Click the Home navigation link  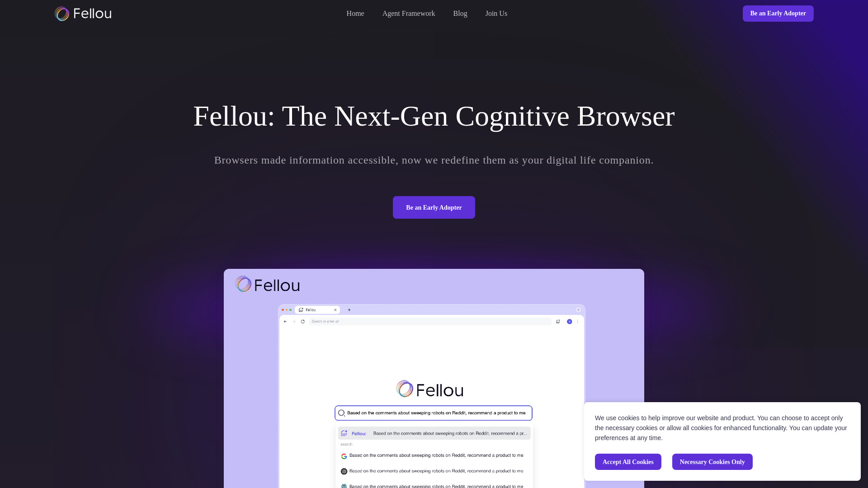point(355,13)
